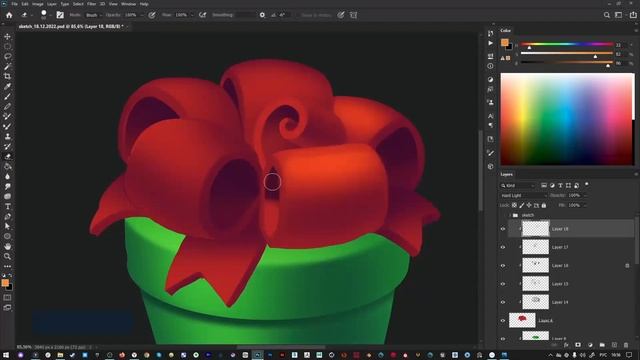Click the foreground orange color swatch in toolbox
This screenshot has width=640, height=360.
[5, 282]
